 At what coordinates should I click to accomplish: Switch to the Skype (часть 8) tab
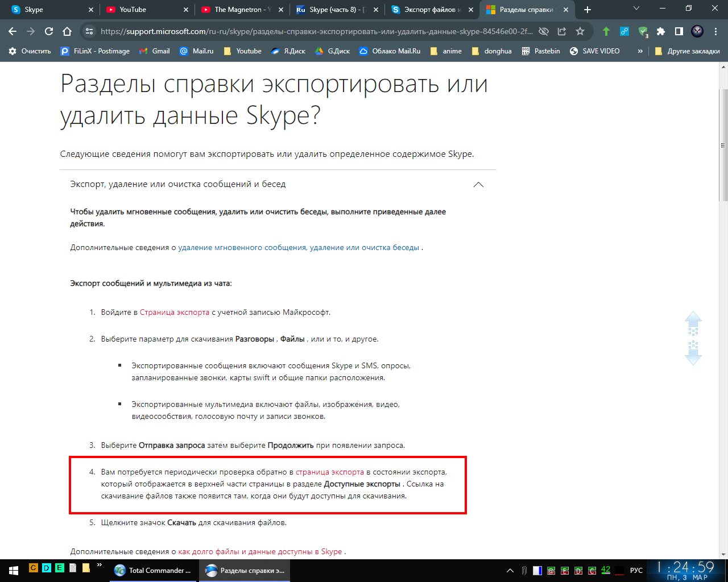coord(337,10)
